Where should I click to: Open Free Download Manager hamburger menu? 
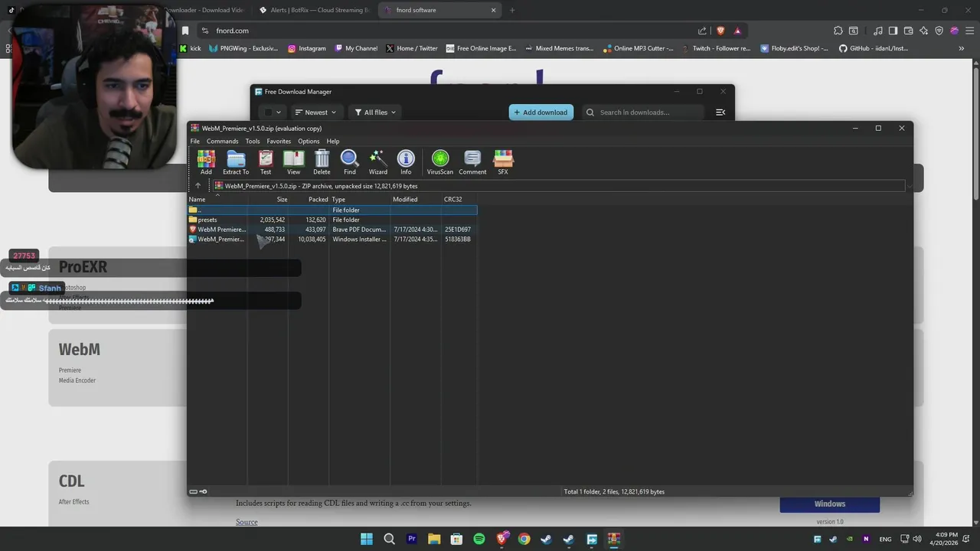tap(720, 112)
